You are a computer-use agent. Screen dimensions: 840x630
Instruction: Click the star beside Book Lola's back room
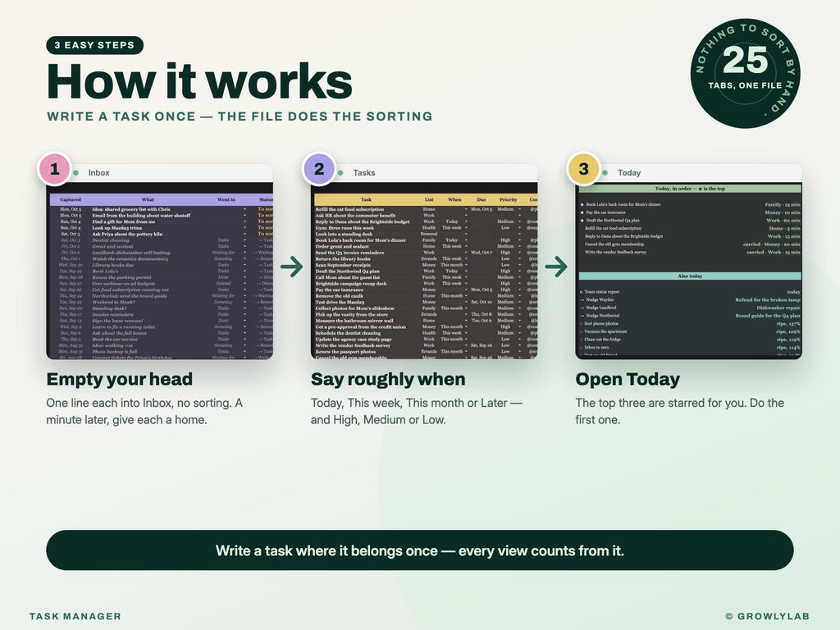pos(582,204)
